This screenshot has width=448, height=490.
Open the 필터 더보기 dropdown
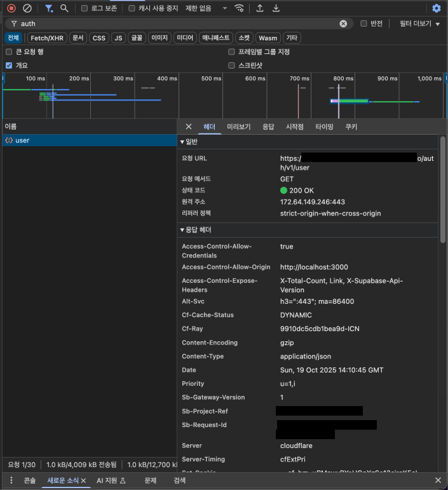point(419,24)
